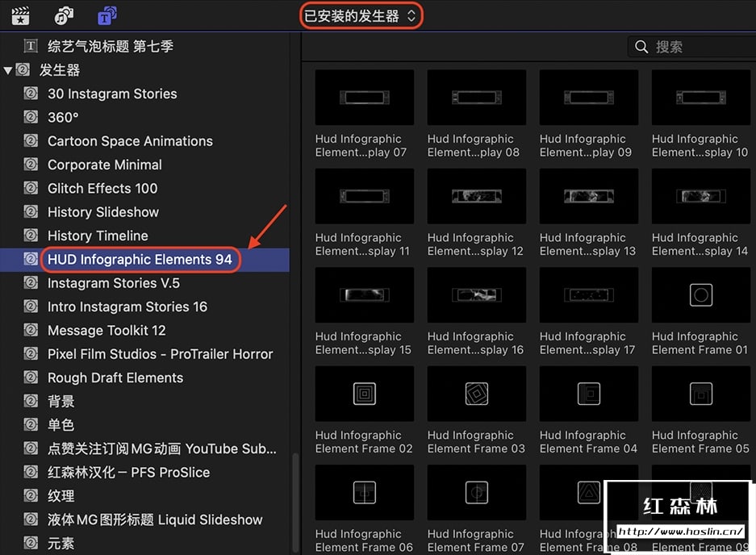Open the 已安装的发生器 dropdown
Image resolution: width=756 pixels, height=555 pixels.
[x=360, y=16]
